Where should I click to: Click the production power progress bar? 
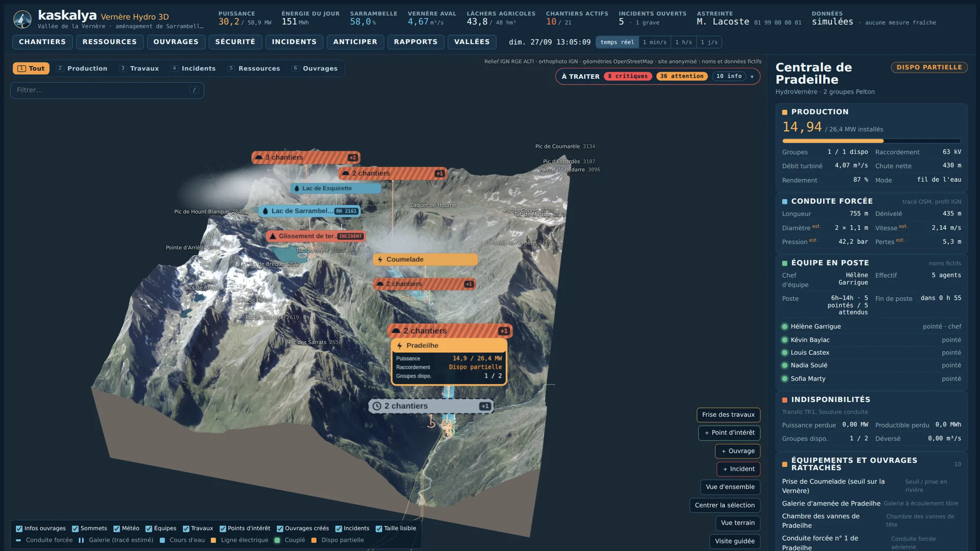pyautogui.click(x=871, y=141)
